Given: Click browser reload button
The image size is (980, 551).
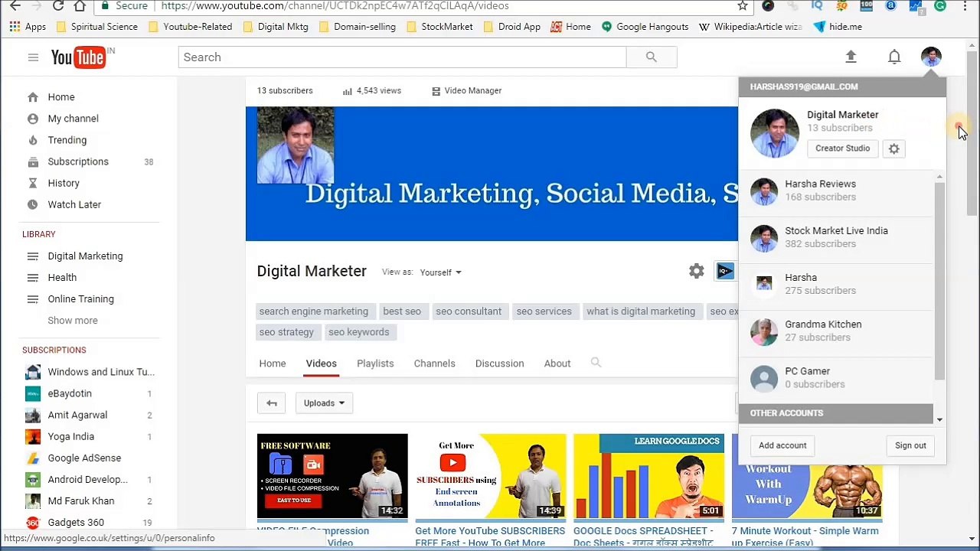Looking at the screenshot, I should (x=58, y=6).
